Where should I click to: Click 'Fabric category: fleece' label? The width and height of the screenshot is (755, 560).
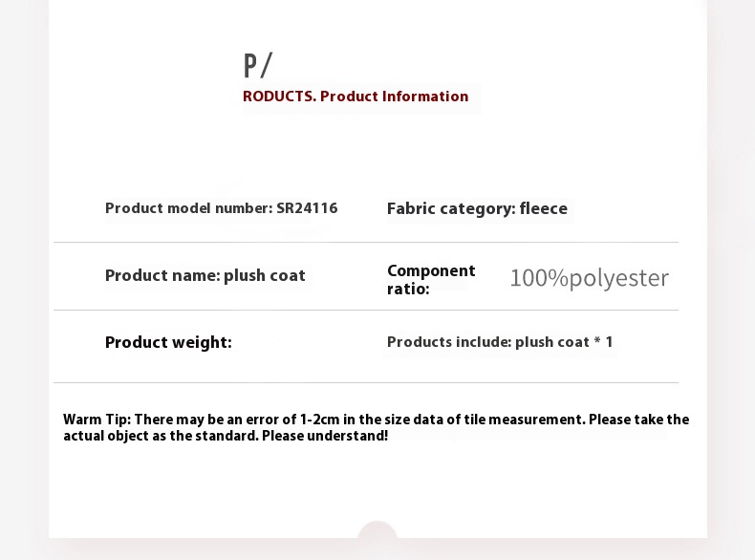click(x=477, y=208)
